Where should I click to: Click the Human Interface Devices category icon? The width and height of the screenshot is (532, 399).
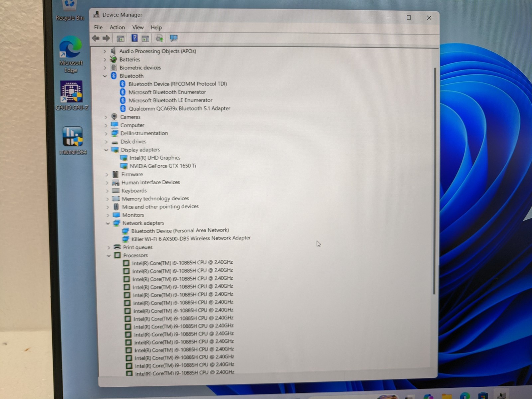click(x=116, y=182)
